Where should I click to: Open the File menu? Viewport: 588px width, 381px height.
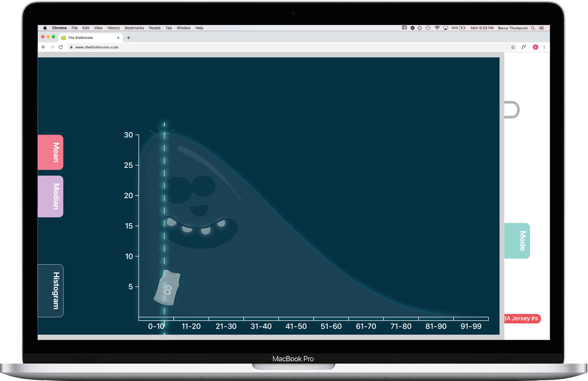[74, 28]
